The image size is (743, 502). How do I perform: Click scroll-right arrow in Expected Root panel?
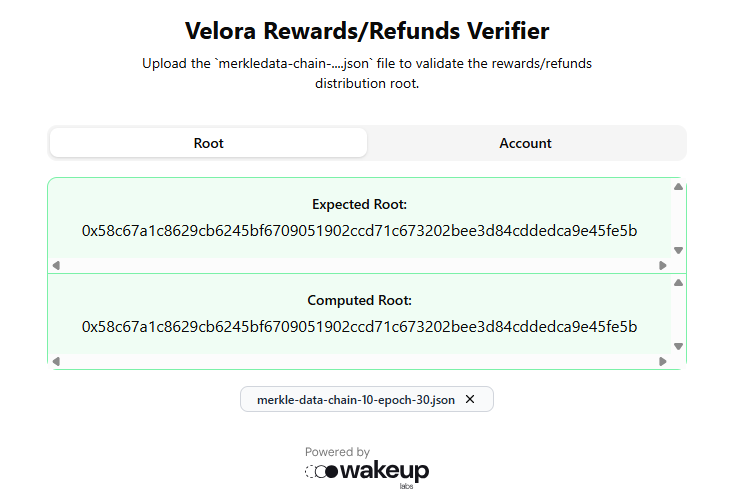tap(662, 265)
